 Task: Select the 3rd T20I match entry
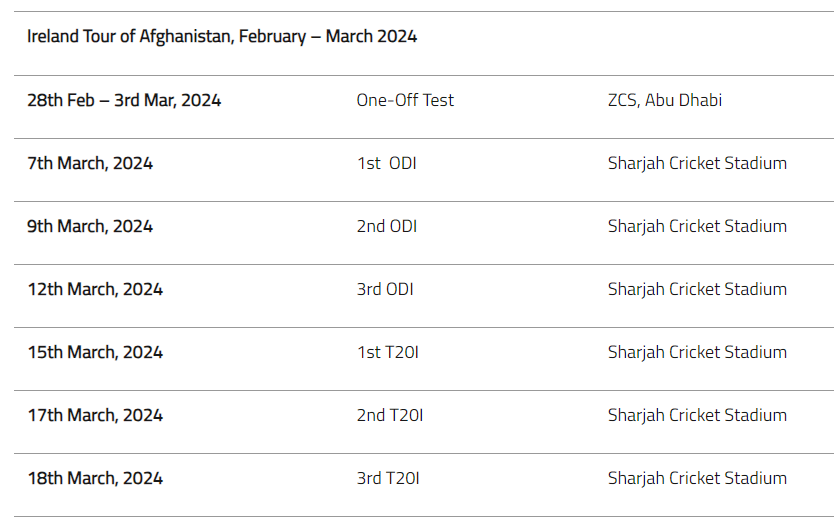pos(388,478)
